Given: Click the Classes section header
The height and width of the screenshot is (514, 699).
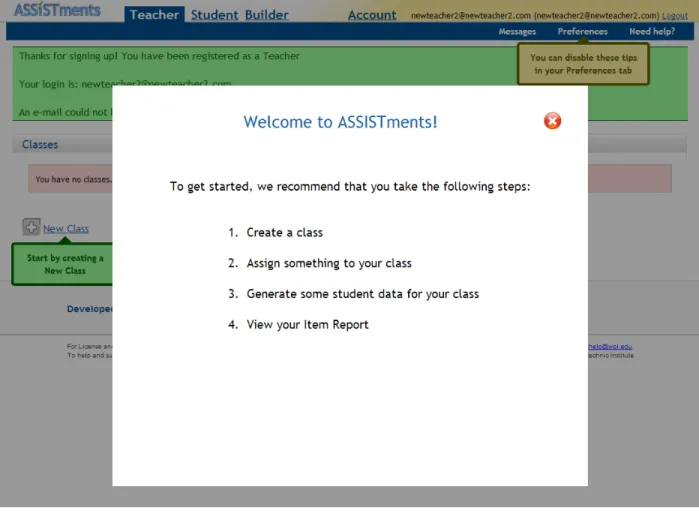Looking at the screenshot, I should click(40, 144).
